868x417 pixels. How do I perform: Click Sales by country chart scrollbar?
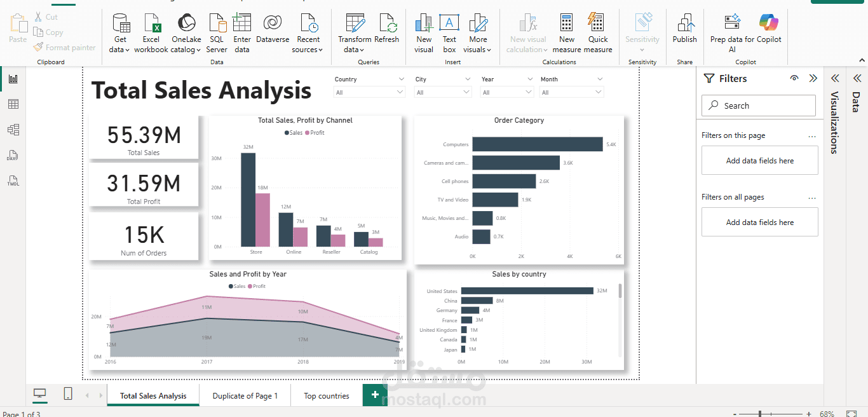click(620, 291)
